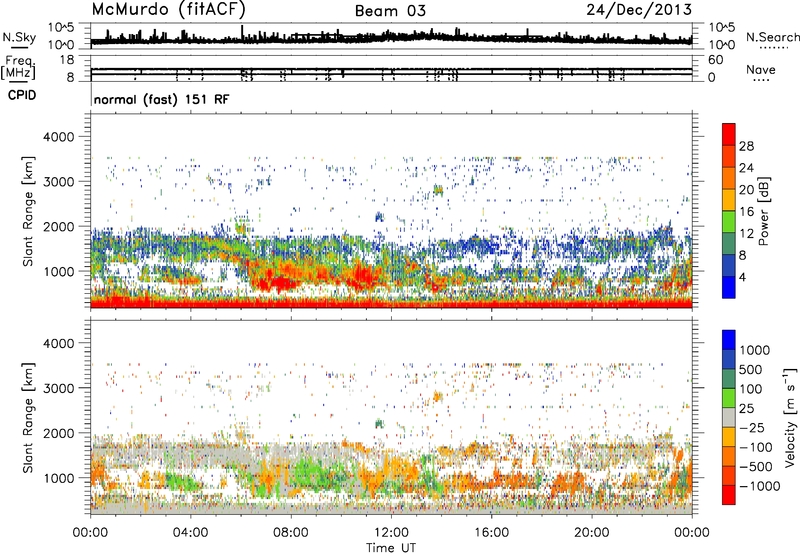Click the -1000 tick on Velocity colorbar
This screenshot has width=800, height=554.
[x=760, y=486]
